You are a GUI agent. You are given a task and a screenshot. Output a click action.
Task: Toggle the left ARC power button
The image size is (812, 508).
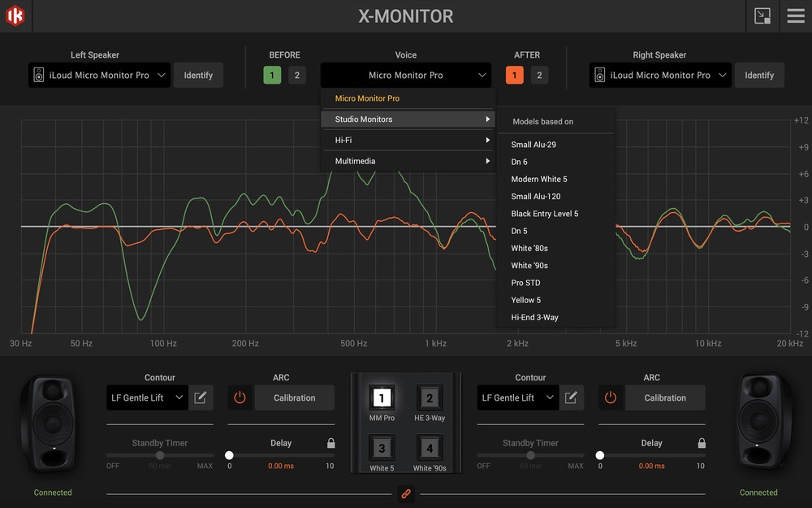point(240,397)
